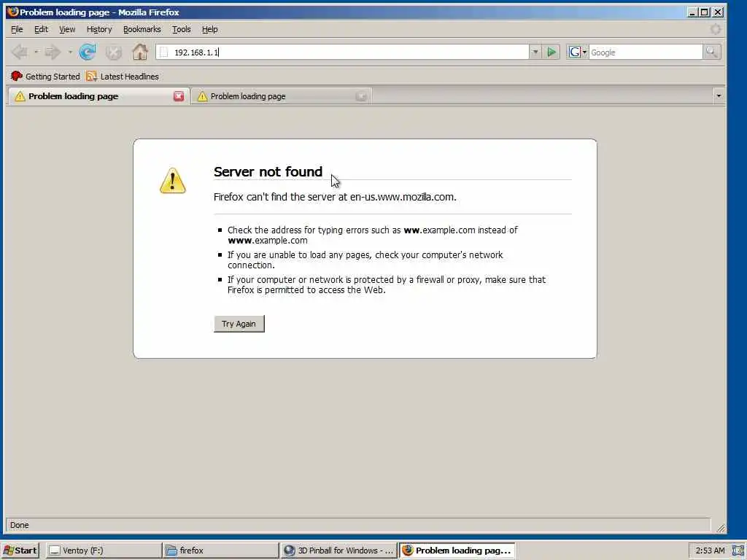The height and width of the screenshot is (560, 747).
Task: Open the Getting Started bookmark
Action: click(x=46, y=76)
